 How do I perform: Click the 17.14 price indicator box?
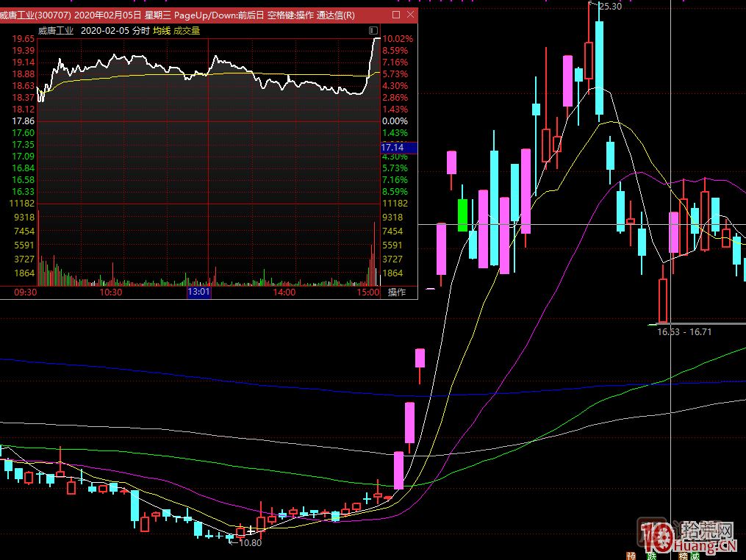pyautogui.click(x=398, y=148)
